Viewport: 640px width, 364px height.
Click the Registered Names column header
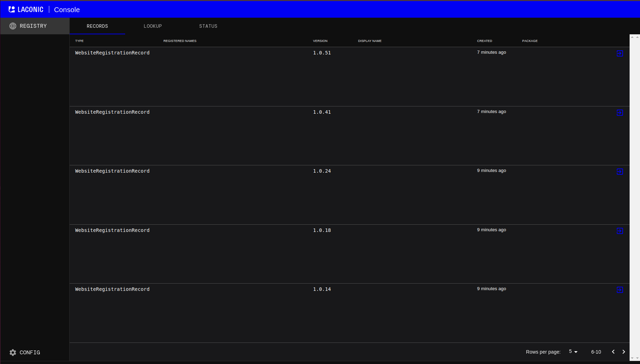180,41
